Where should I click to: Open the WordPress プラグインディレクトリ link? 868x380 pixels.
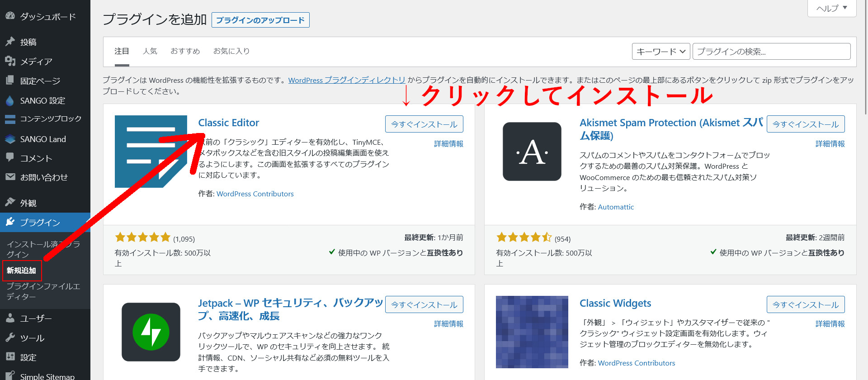click(347, 80)
